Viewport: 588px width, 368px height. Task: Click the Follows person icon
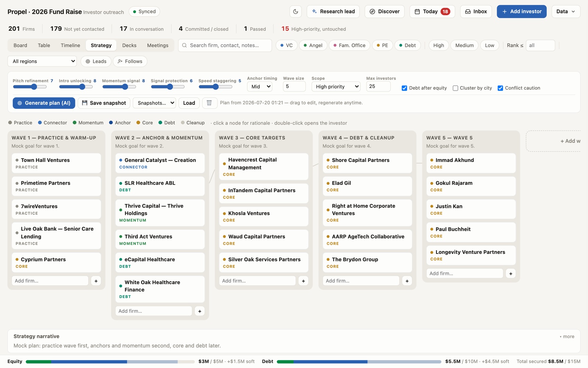tap(120, 61)
